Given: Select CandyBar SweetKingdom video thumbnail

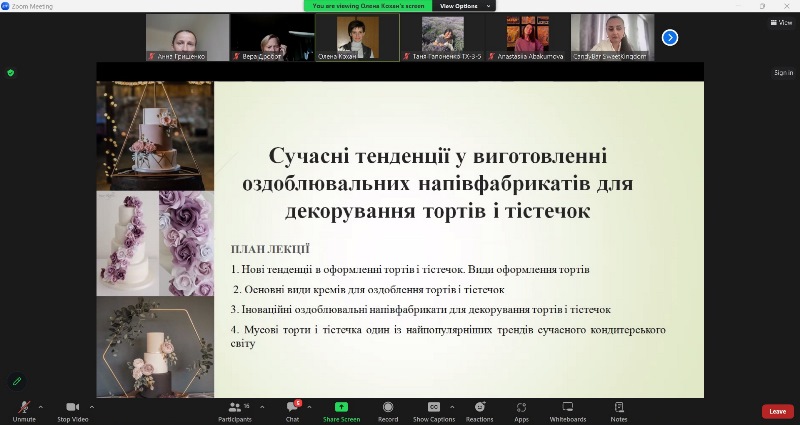Looking at the screenshot, I should pos(612,37).
